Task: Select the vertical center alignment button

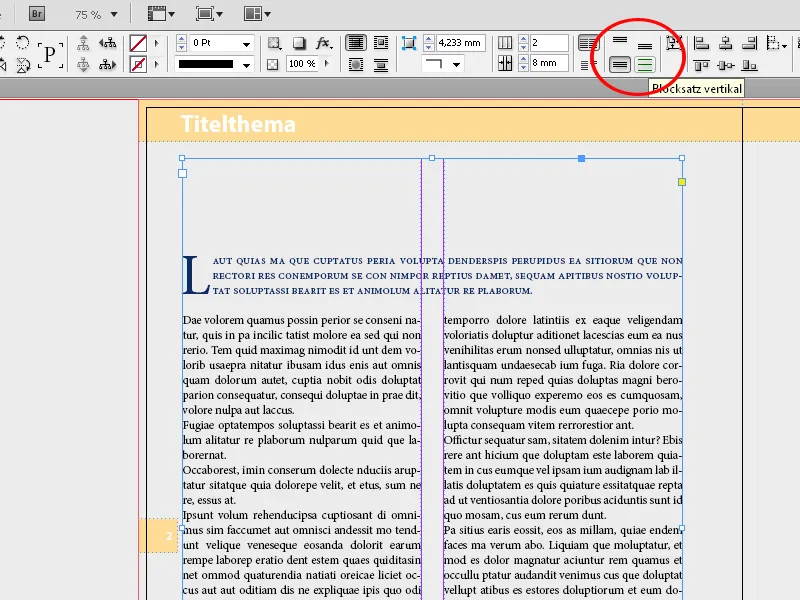Action: (x=620, y=65)
